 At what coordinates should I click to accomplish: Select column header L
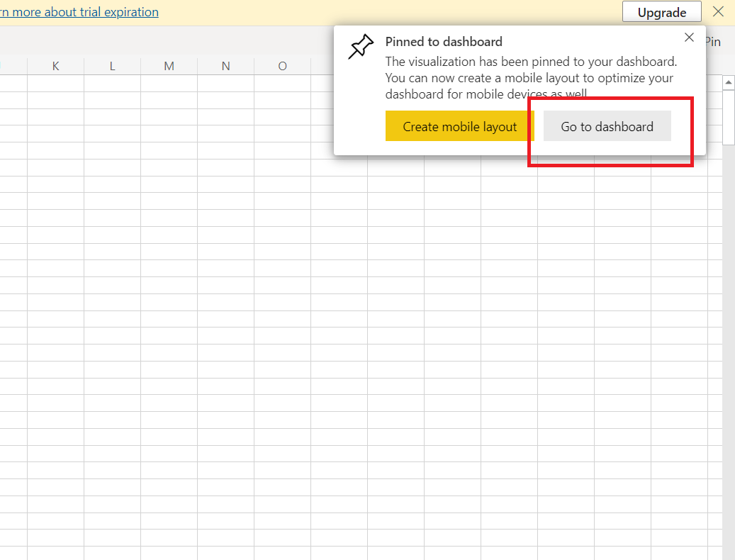click(112, 65)
